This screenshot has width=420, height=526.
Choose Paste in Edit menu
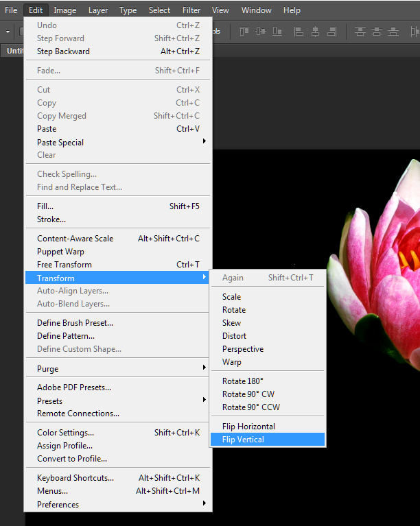coord(118,129)
